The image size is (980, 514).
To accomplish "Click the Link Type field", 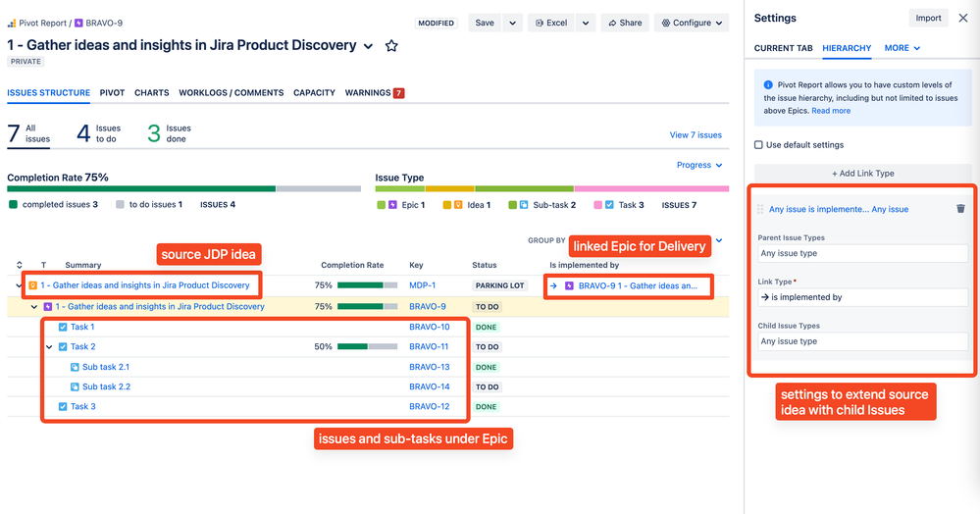I will point(862,297).
